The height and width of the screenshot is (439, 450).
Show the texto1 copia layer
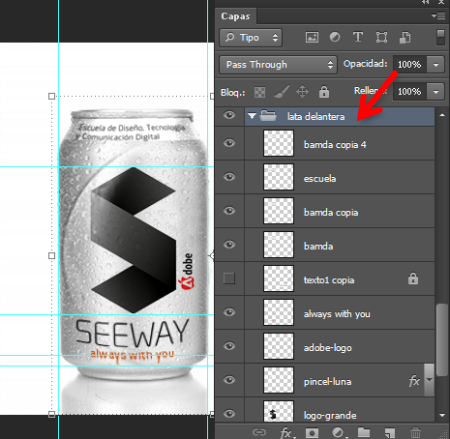[x=229, y=278]
